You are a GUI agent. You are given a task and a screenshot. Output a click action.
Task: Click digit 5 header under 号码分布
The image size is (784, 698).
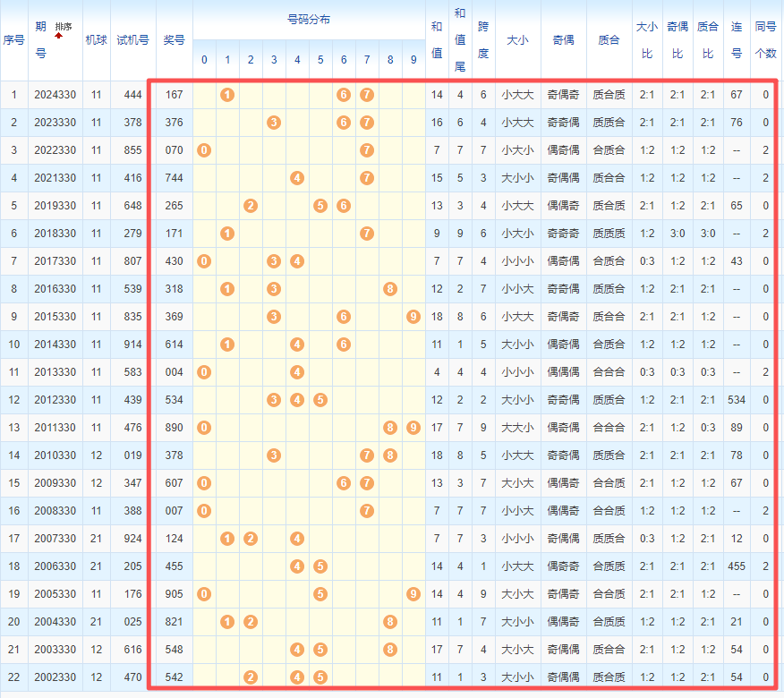[320, 60]
